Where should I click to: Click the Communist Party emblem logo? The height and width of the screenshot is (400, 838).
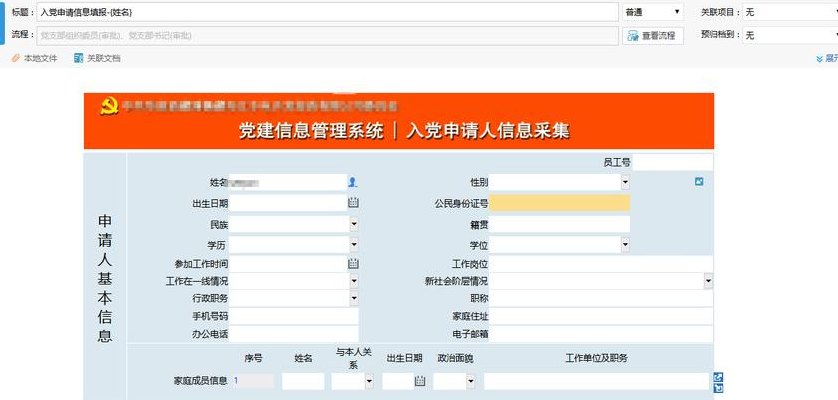point(109,106)
